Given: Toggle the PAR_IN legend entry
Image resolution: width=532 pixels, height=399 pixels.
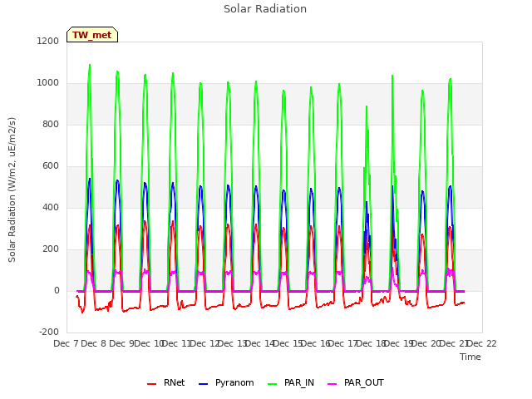Looking at the screenshot, I should pos(291,383).
